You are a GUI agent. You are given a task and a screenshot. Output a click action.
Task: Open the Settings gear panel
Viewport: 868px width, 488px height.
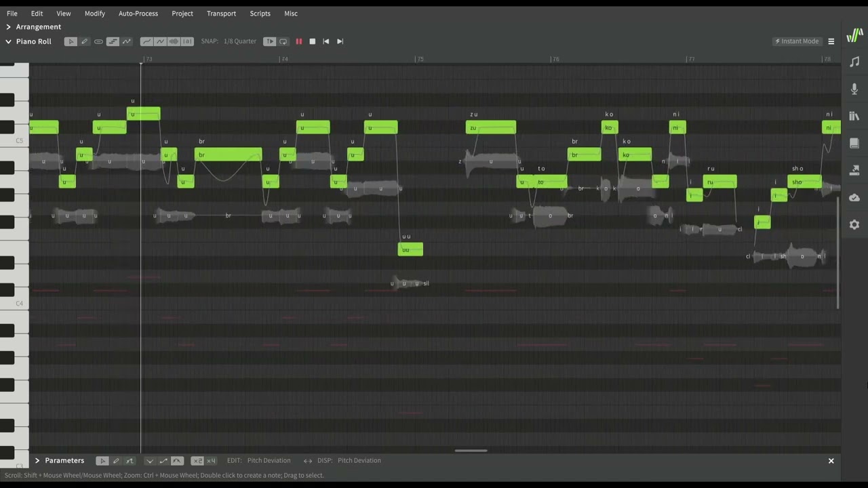point(854,224)
